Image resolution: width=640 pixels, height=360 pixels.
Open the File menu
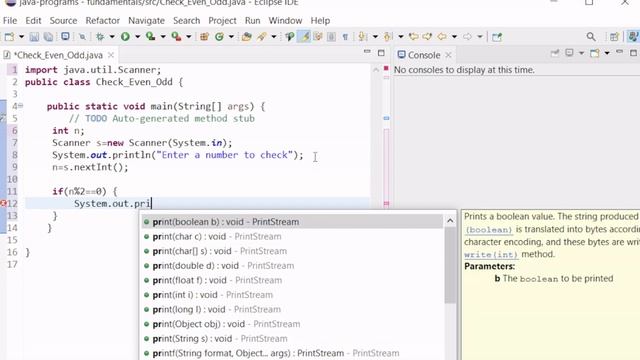[x=10, y=20]
